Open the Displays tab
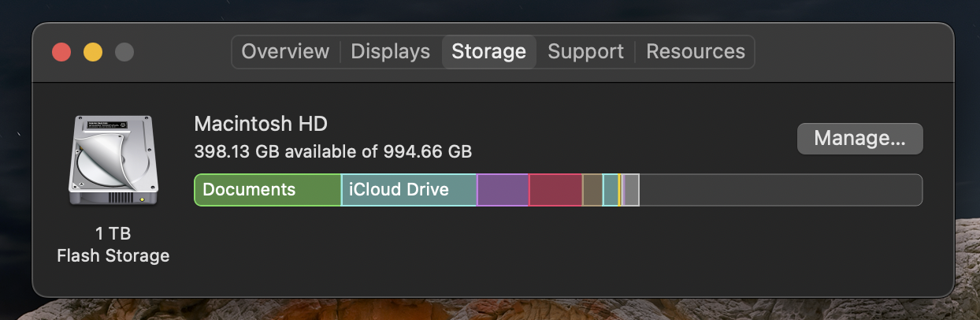The width and height of the screenshot is (980, 320). [391, 52]
